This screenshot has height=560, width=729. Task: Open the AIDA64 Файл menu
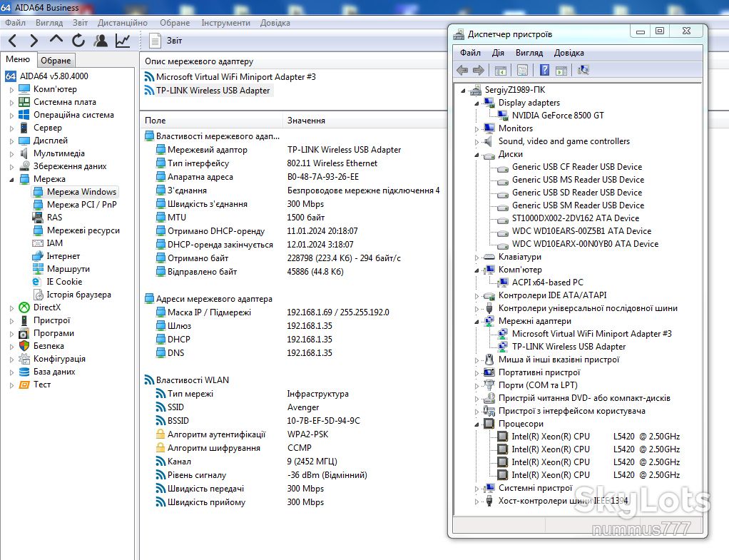16,23
